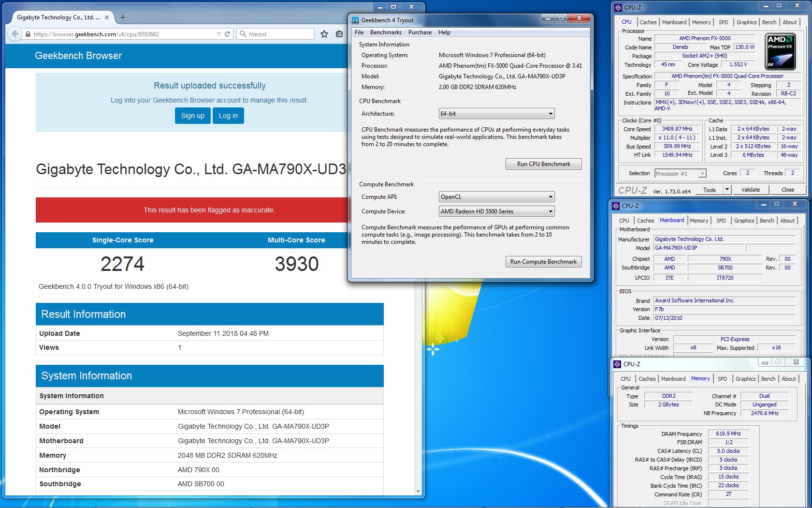Switch to Memory tab in top CPU-Z window
Screen dimensions: 812x508
coord(701,22)
